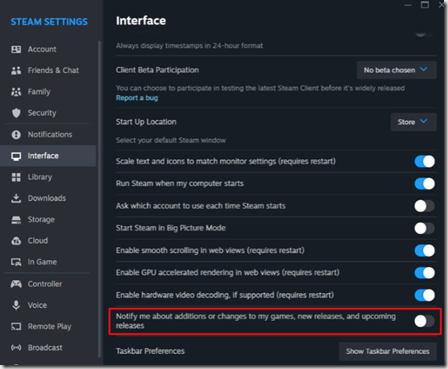
Task: Click the Downloads arrow icon
Action: [16, 198]
